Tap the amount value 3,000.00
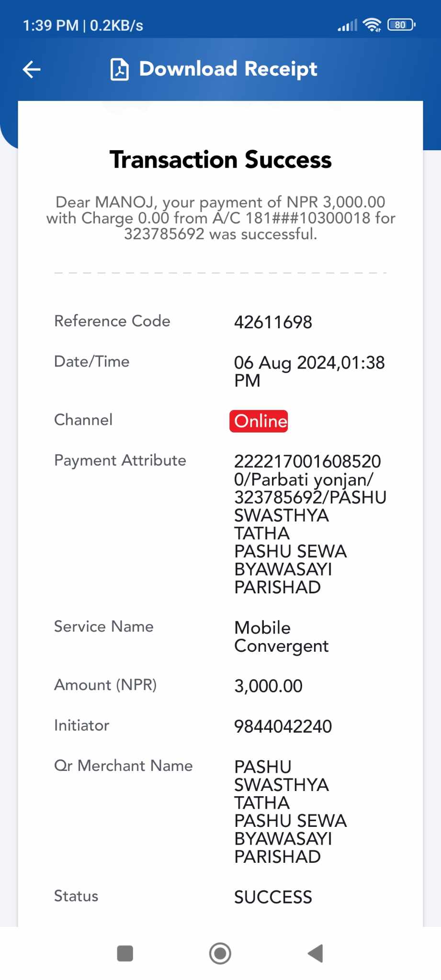 coord(268,686)
